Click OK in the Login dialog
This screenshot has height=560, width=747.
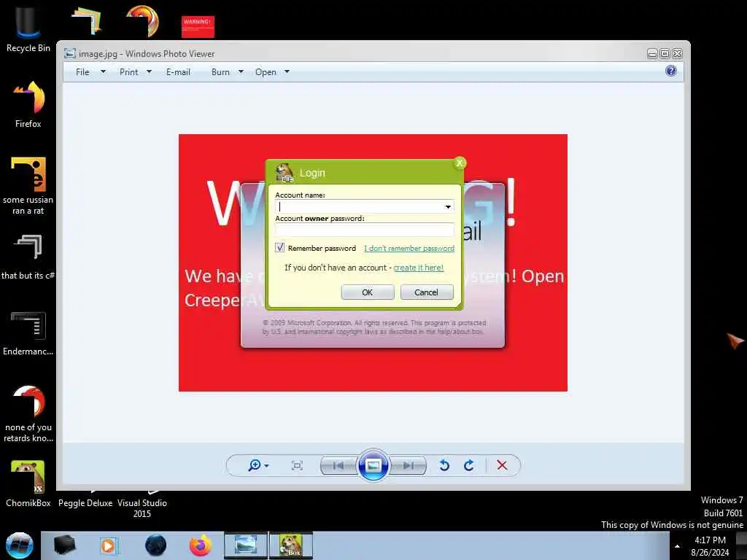tap(368, 292)
